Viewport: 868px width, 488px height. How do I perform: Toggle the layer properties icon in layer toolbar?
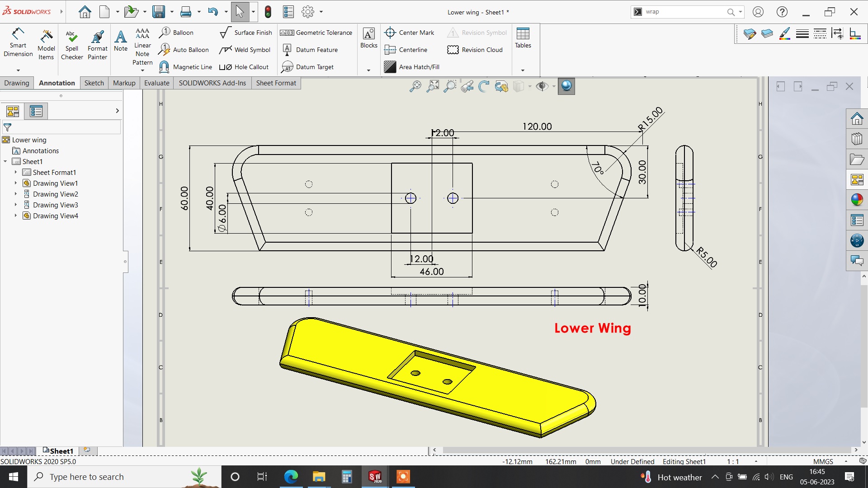750,33
